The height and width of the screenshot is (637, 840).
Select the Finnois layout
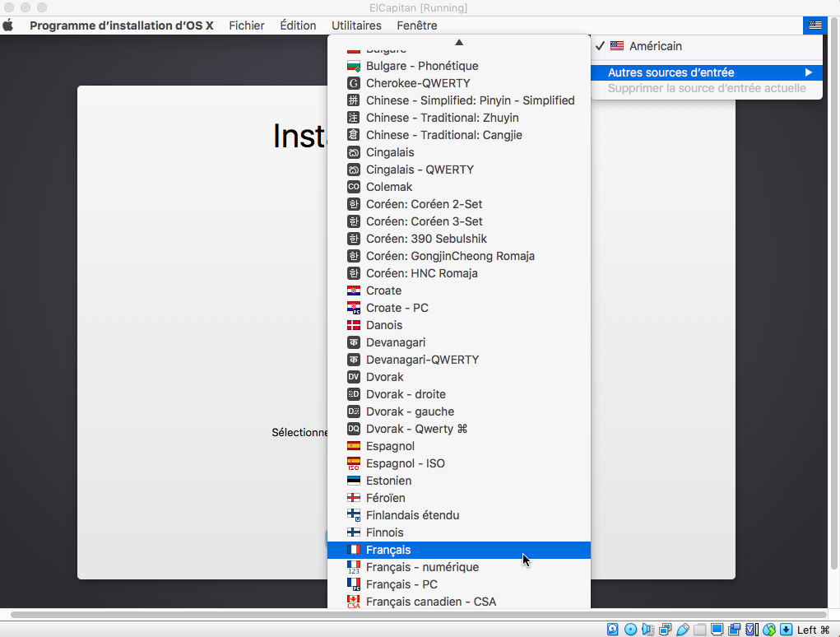[458, 532]
